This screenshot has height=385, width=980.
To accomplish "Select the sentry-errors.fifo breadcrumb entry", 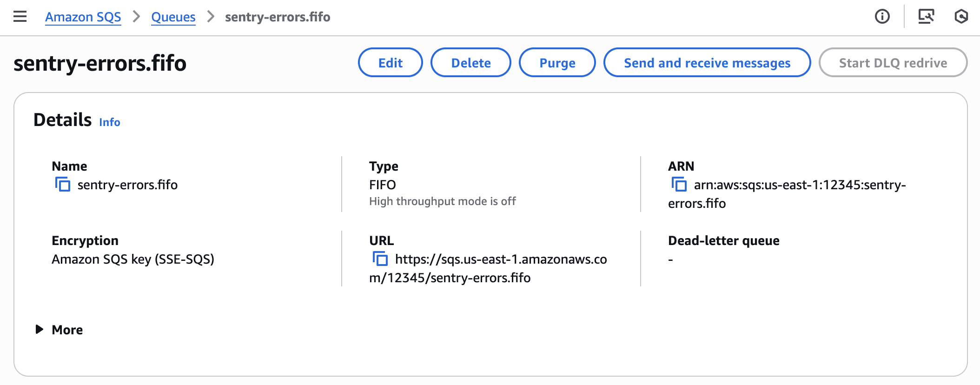I will 277,17.
